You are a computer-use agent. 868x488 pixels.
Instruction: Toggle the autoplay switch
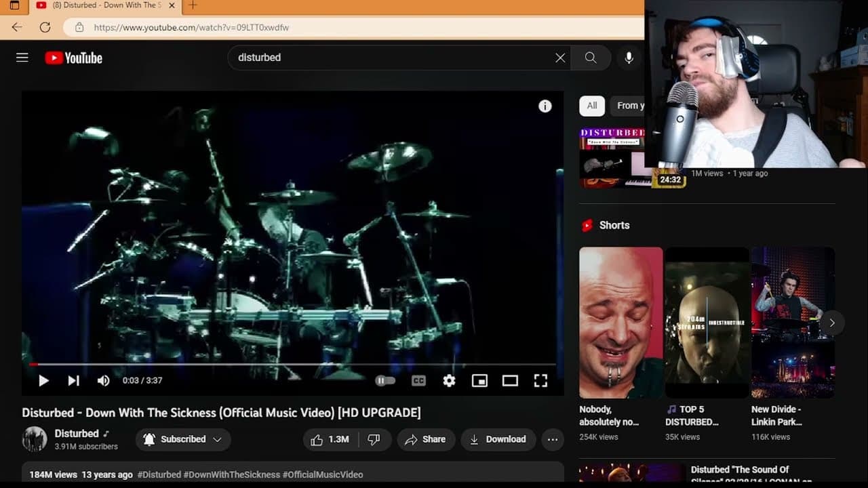click(x=385, y=381)
